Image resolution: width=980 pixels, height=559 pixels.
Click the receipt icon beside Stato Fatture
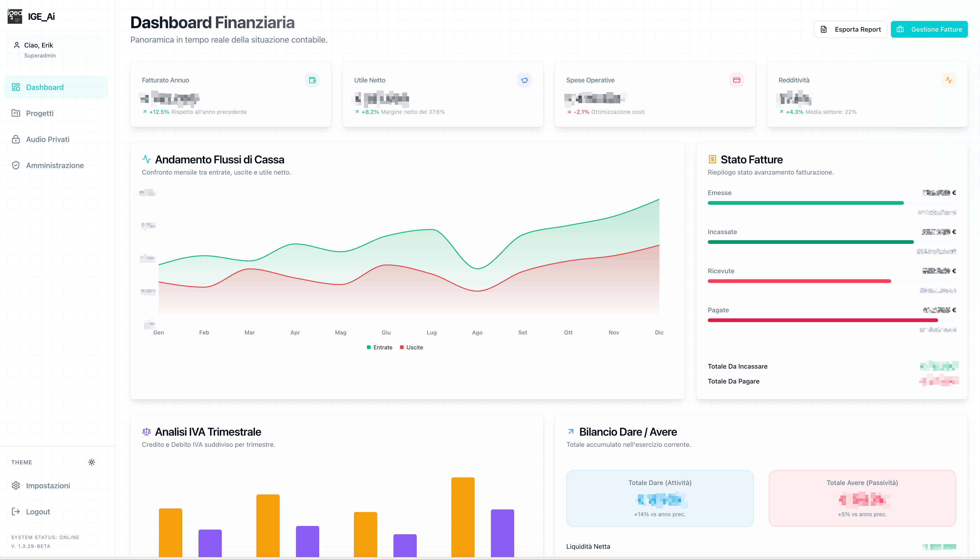click(712, 159)
